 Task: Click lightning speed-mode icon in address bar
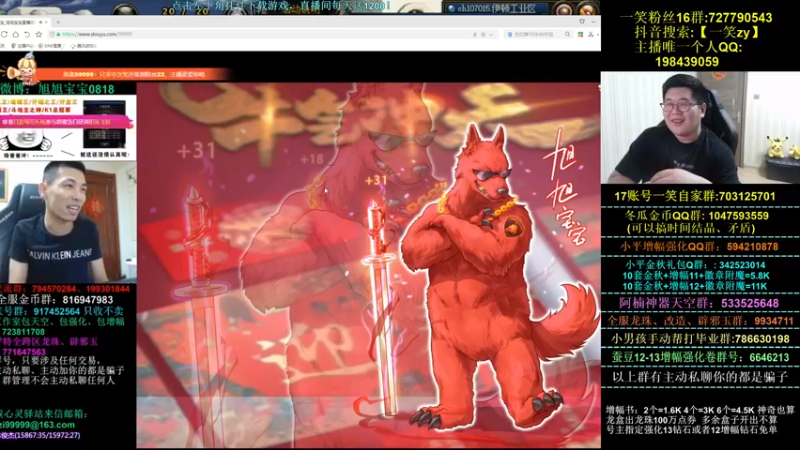[474, 35]
